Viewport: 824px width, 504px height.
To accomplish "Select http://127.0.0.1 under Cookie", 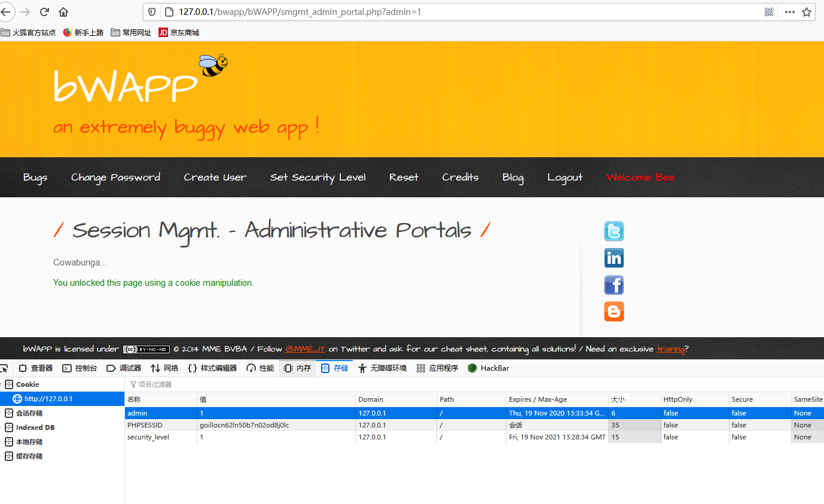I will (x=62, y=399).
